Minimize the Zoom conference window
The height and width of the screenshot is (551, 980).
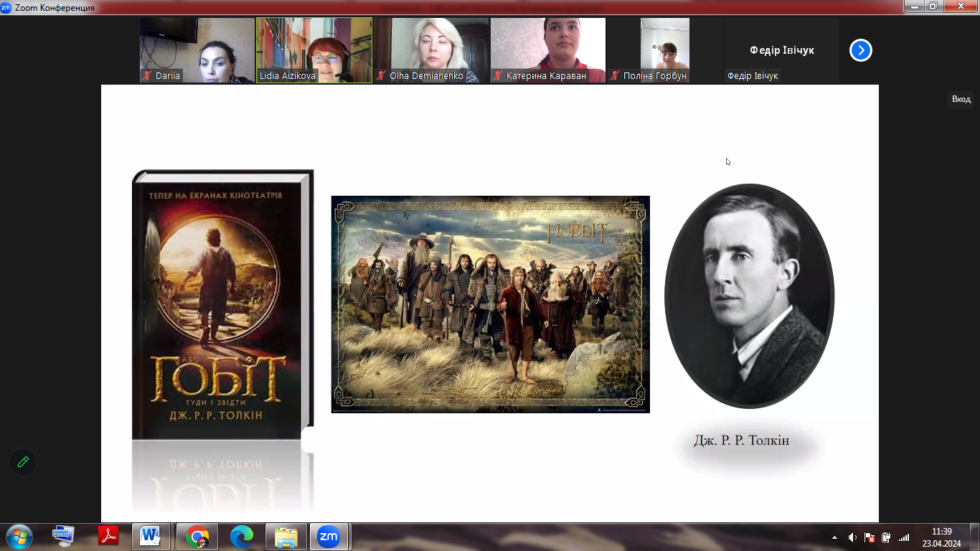pyautogui.click(x=914, y=6)
